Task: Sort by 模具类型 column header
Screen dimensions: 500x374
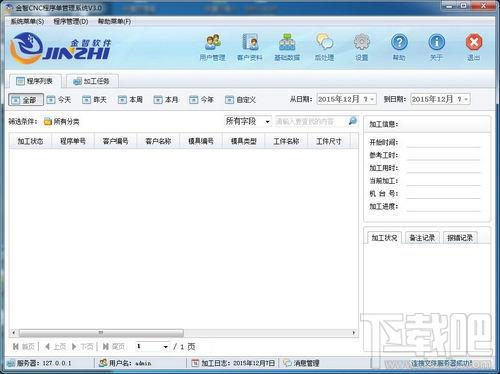Action: (244, 141)
